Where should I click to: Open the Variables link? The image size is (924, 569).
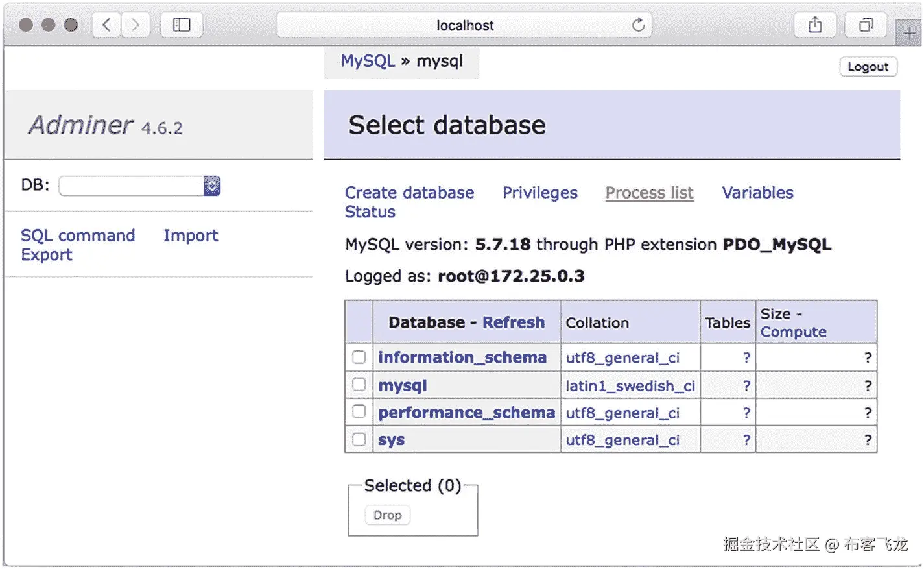coord(757,193)
